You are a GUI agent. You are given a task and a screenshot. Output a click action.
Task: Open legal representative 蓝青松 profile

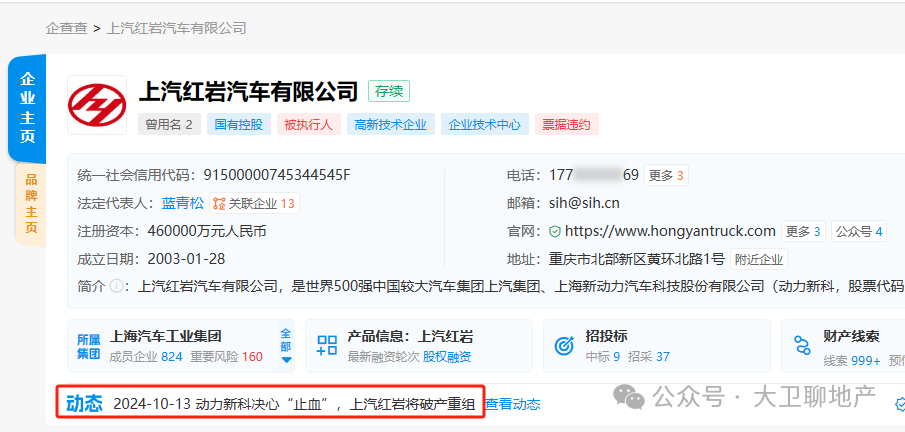pyautogui.click(x=182, y=203)
